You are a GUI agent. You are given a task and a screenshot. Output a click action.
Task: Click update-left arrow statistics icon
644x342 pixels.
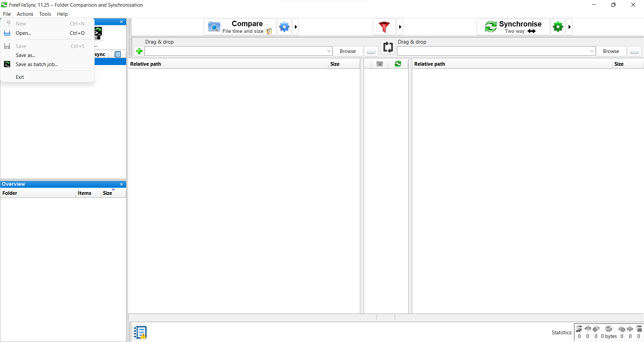tap(588, 329)
